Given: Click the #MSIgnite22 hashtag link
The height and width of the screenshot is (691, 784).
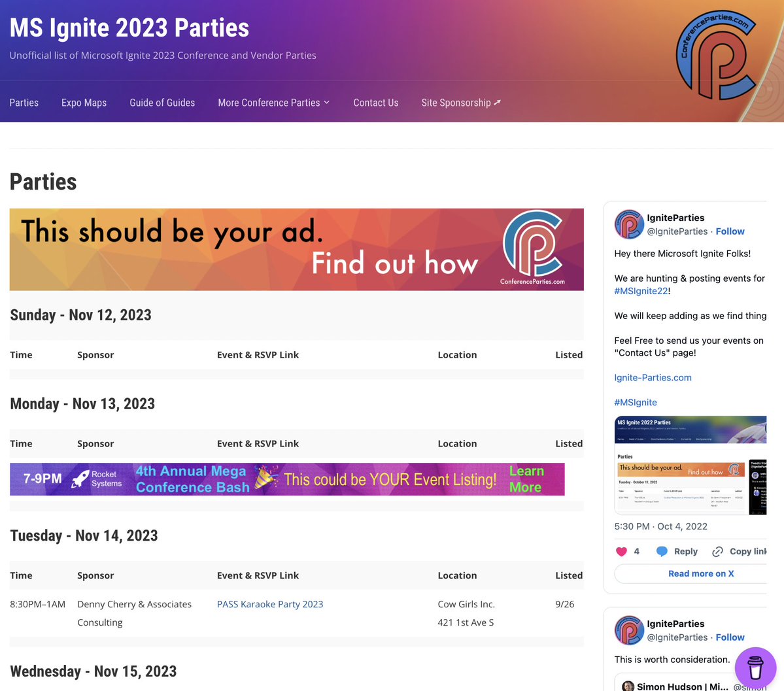Looking at the screenshot, I should point(641,291).
